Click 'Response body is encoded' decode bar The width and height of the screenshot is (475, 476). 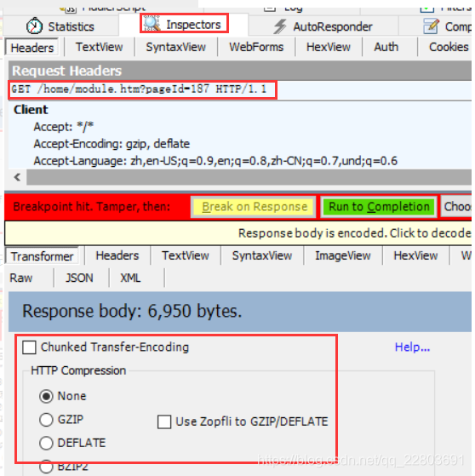tap(238, 233)
